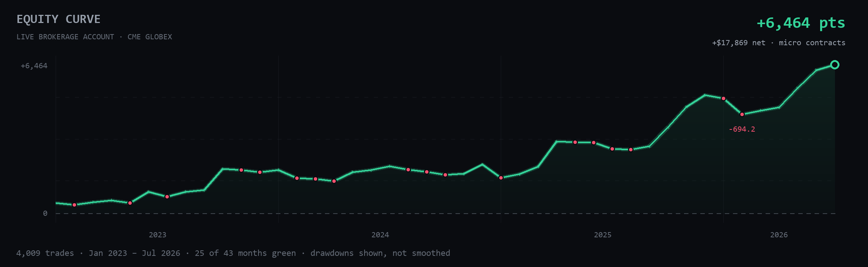Click the '0' y-axis label
Viewport: 868px width, 267px height.
coord(45,213)
